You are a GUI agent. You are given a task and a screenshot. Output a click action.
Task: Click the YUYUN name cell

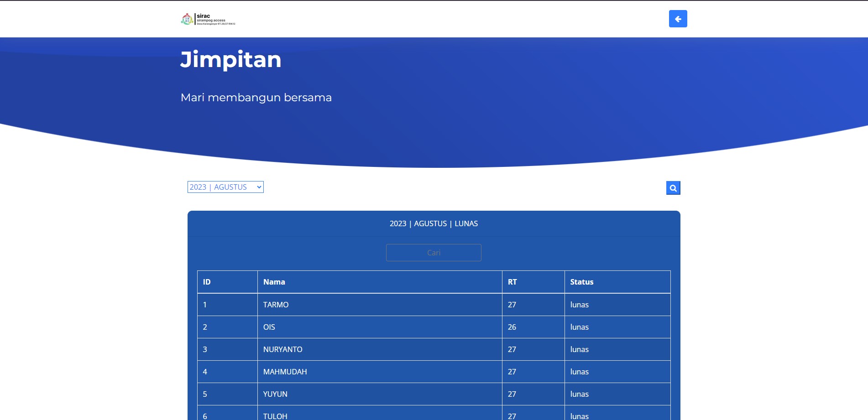click(275, 394)
